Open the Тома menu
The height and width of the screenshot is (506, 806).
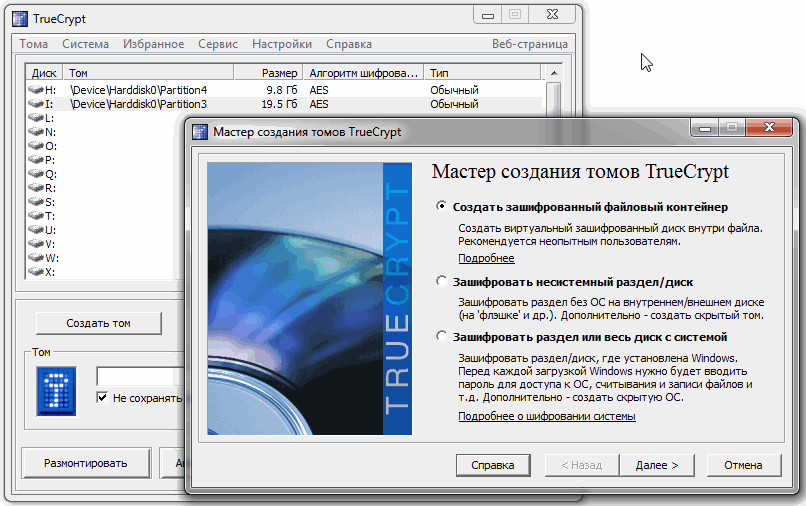[x=33, y=44]
